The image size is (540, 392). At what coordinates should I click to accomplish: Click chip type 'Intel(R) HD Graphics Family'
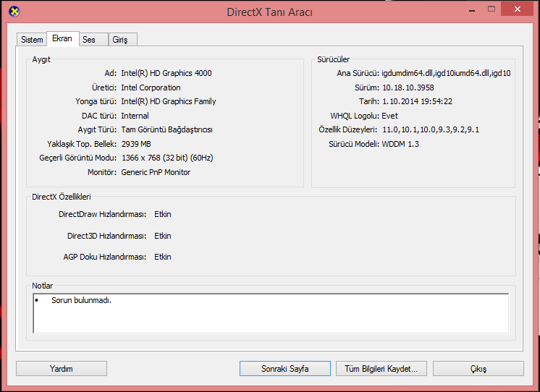click(x=169, y=101)
